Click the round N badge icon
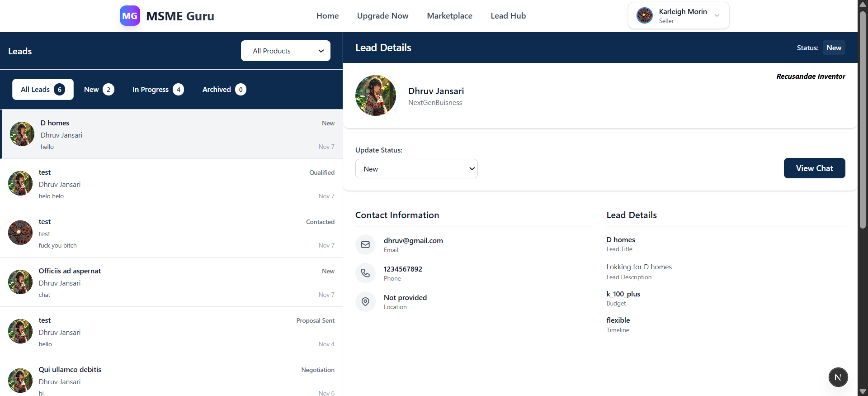 (x=838, y=377)
